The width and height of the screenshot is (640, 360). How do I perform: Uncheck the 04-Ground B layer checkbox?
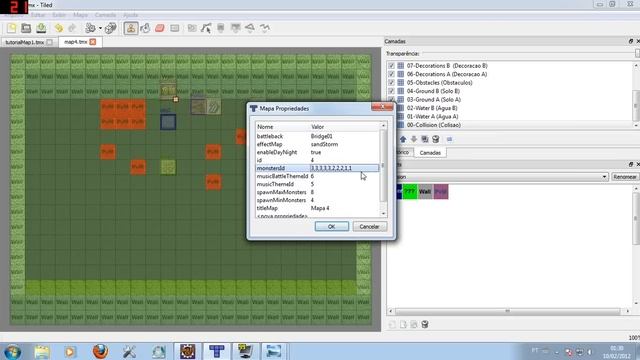pos(391,91)
